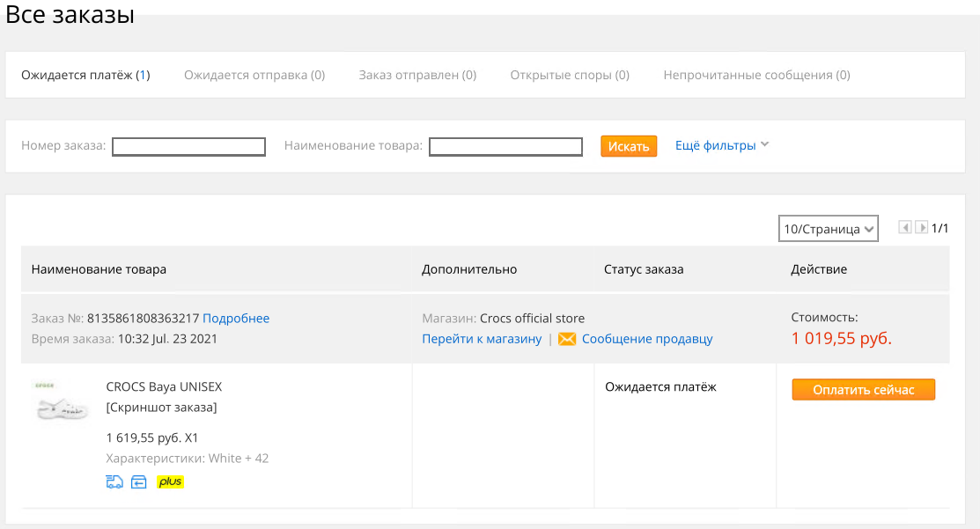This screenshot has height=529, width=980.
Task: Click the return box icon under product
Action: click(x=139, y=481)
